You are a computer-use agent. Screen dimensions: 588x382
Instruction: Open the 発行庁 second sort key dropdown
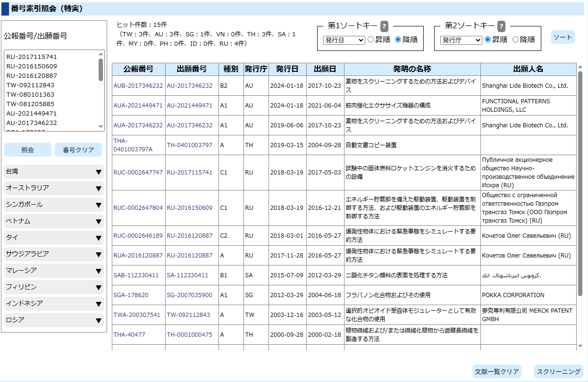click(461, 40)
